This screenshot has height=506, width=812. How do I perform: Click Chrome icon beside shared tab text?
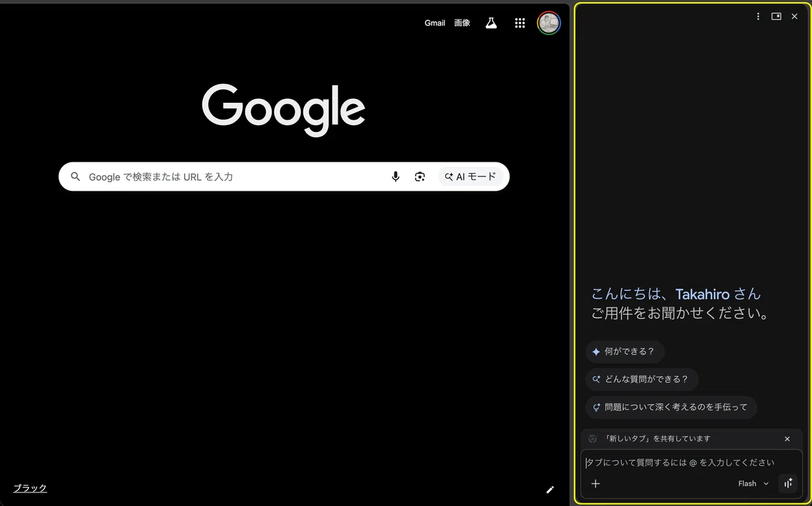tap(593, 439)
